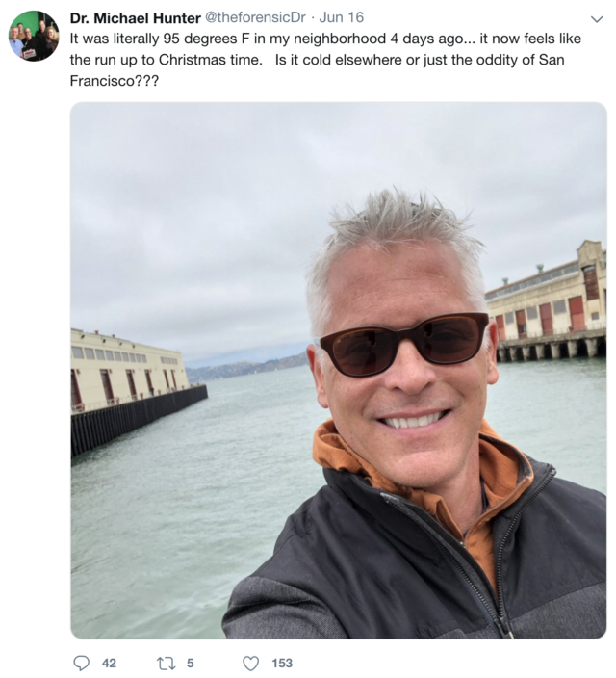This screenshot has height=678, width=616.
Task: Open the Jun 16 timestamp permalink
Action: coord(341,17)
